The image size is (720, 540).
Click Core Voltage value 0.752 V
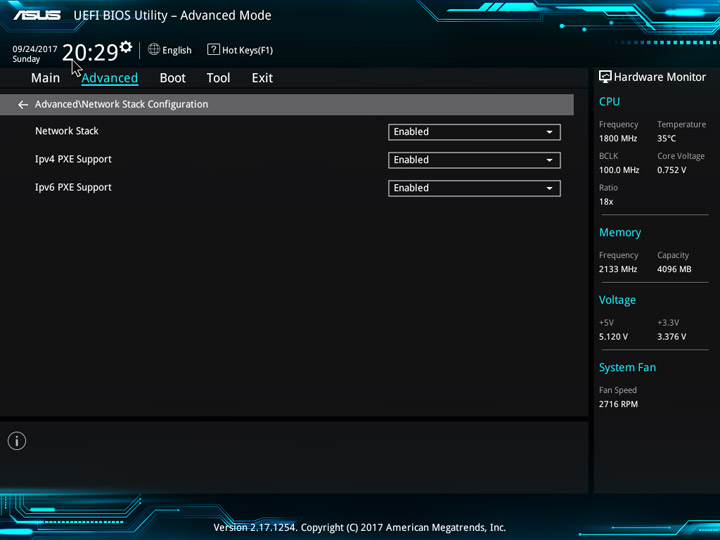point(672,170)
